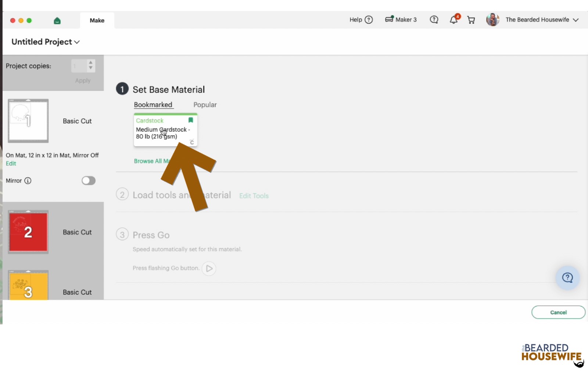The width and height of the screenshot is (588, 374).
Task: Decrease the Project copies stepper
Action: click(91, 68)
